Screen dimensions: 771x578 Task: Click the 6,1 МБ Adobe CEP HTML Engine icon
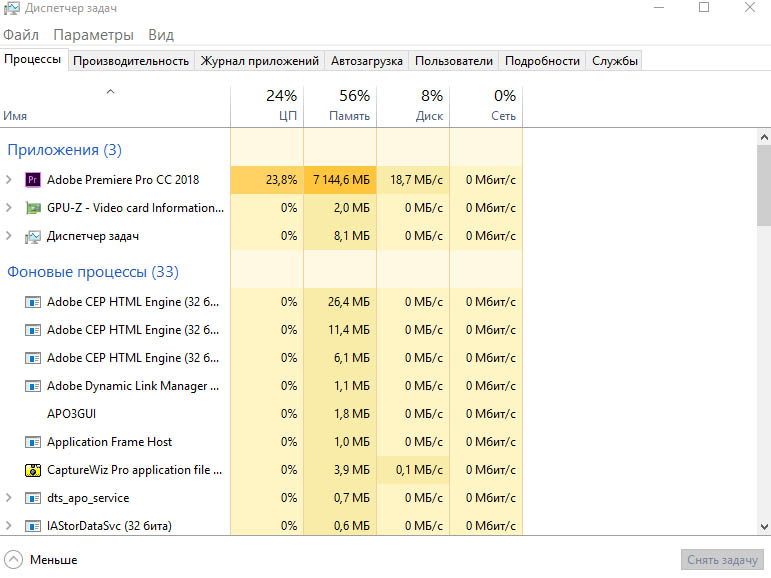pos(32,358)
